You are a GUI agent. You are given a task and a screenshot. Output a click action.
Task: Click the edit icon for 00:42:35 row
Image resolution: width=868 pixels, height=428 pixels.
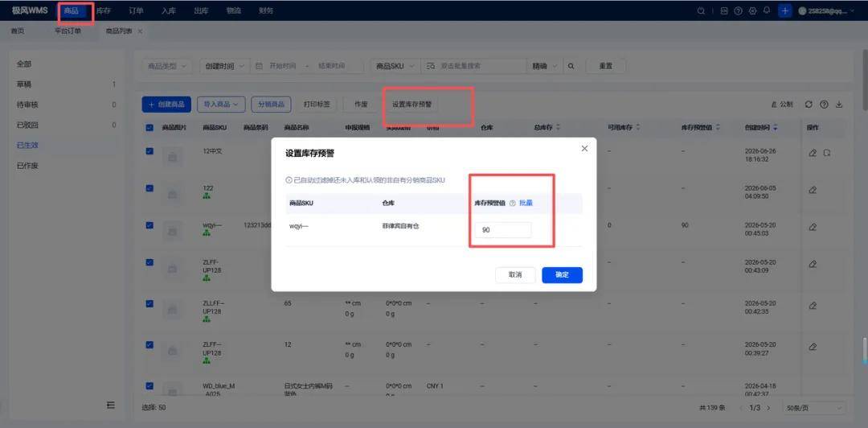click(813, 306)
